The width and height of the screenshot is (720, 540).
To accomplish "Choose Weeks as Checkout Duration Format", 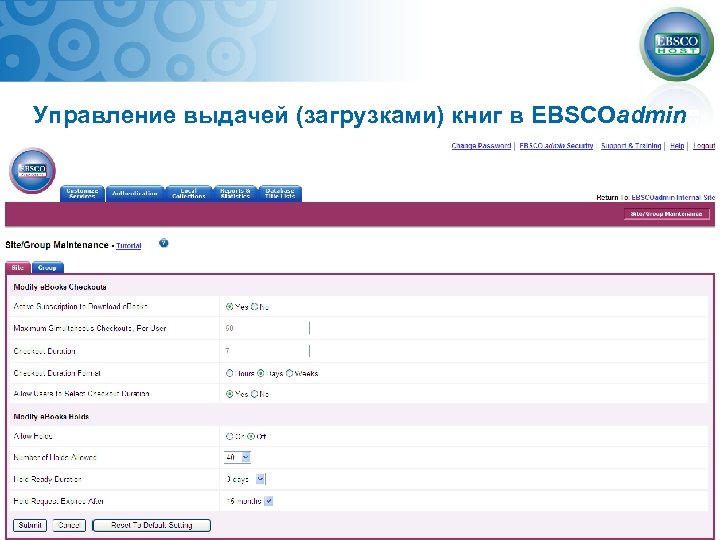I will 289,373.
